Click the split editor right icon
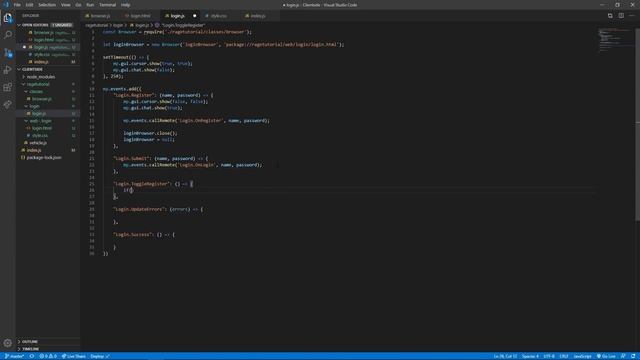 (x=621, y=16)
